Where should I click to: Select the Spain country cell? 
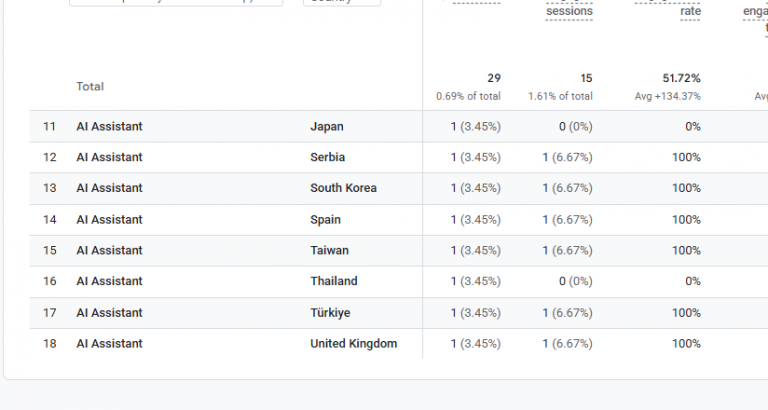point(325,220)
